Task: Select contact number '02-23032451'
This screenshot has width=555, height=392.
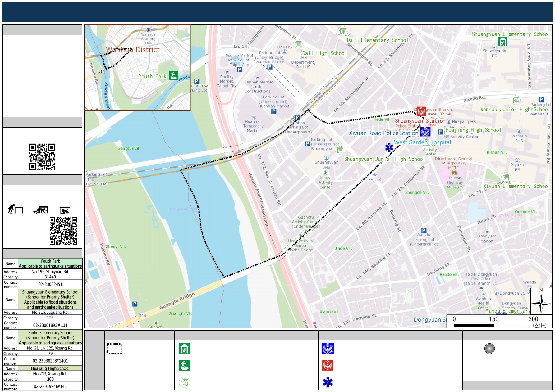Action: coord(50,284)
